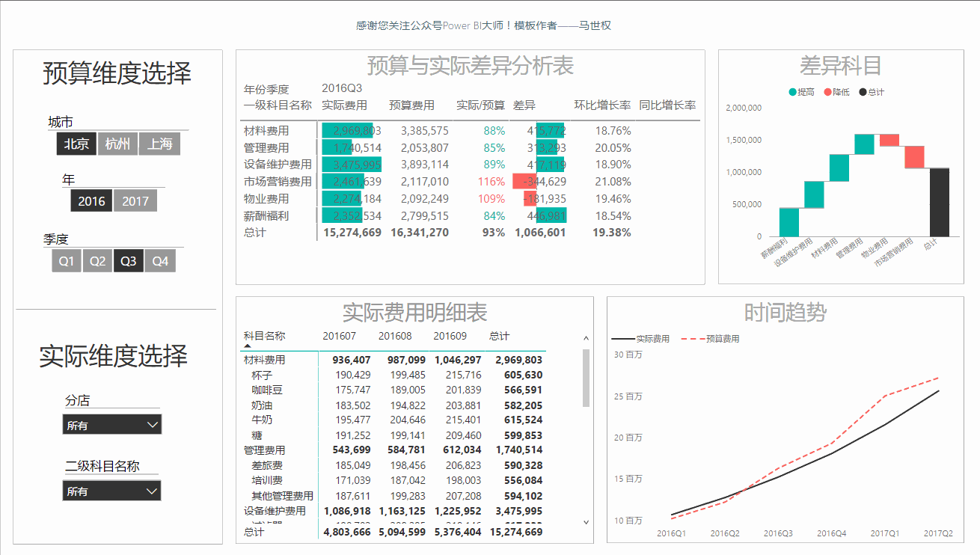This screenshot has width=980, height=555.
Task: Click the 奶油 row label
Action: [262, 405]
